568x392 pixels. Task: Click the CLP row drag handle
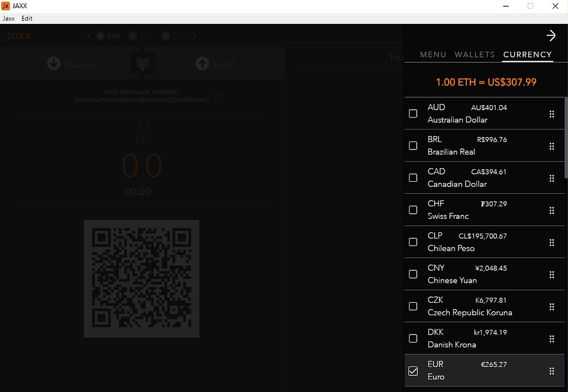pos(552,243)
